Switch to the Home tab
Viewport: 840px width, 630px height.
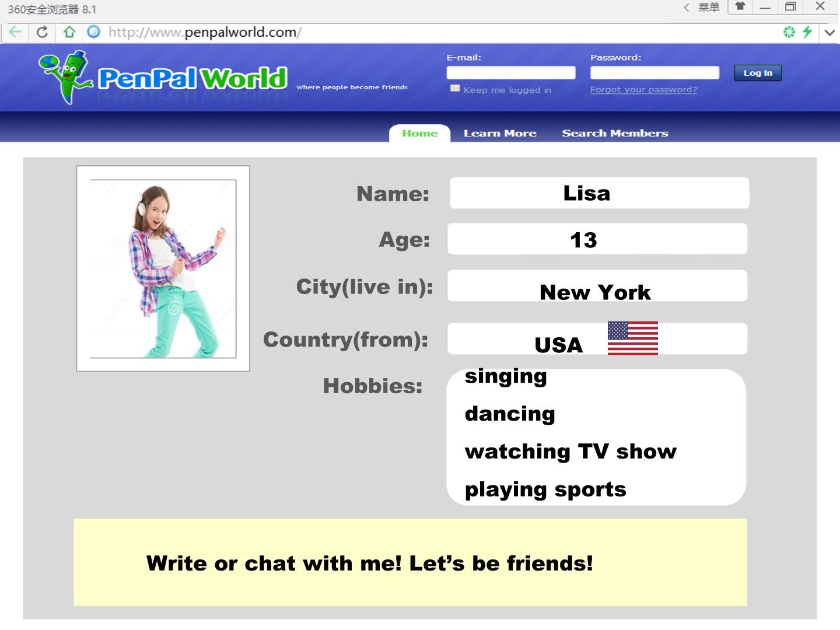click(x=420, y=133)
